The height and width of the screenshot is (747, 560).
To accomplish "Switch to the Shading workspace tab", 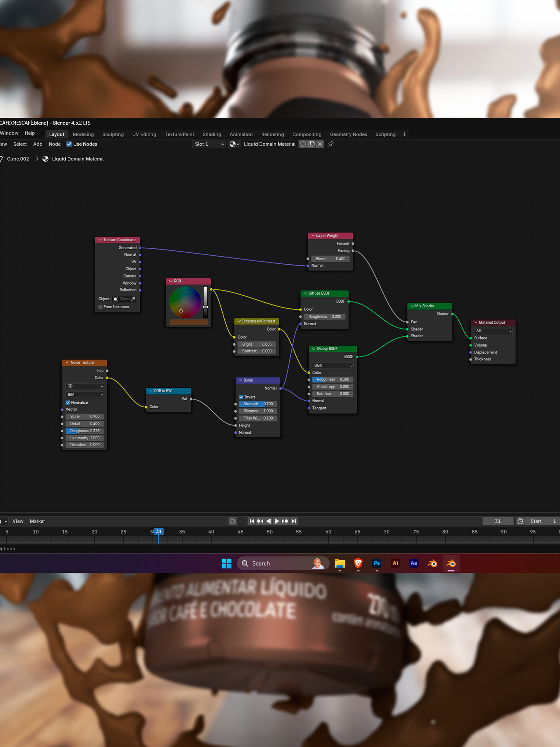I will (x=212, y=135).
